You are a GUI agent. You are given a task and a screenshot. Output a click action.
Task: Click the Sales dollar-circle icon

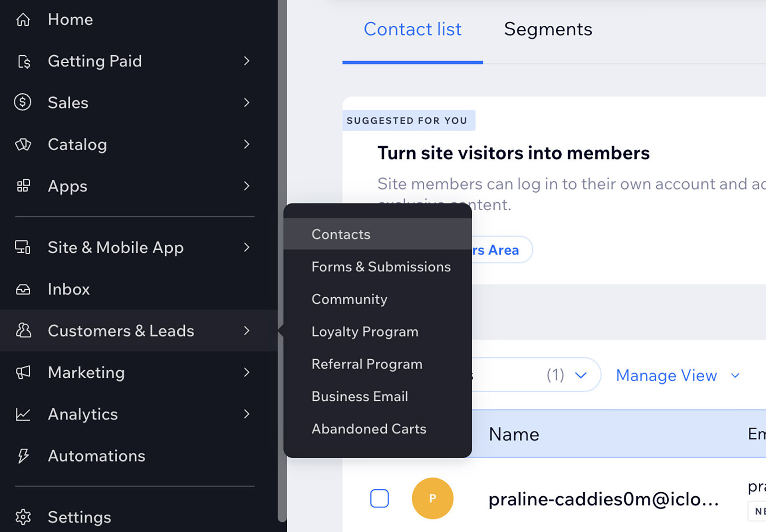pyautogui.click(x=23, y=102)
